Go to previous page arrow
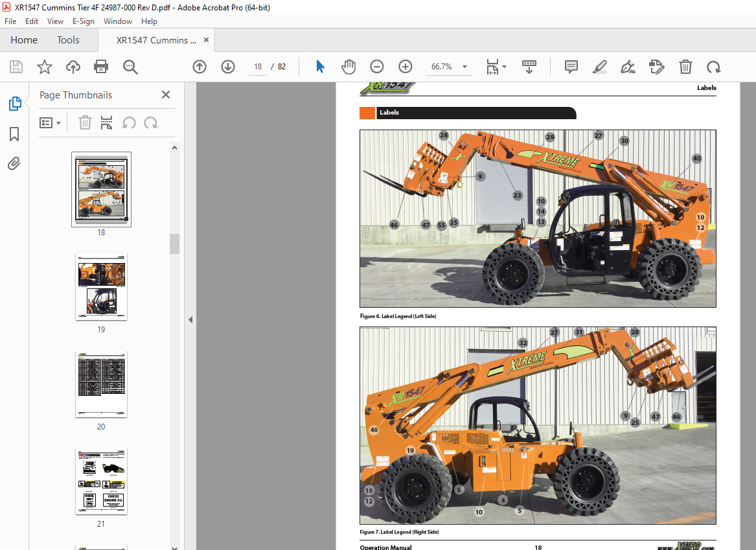Image resolution: width=756 pixels, height=550 pixels. click(200, 67)
